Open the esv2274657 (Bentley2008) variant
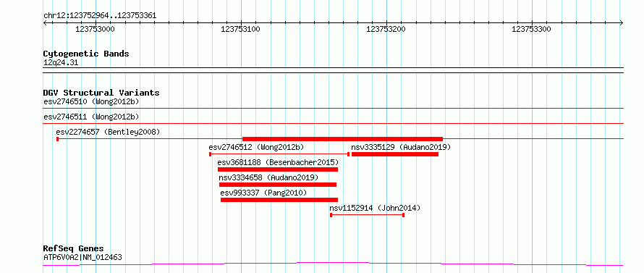 [x=108, y=132]
